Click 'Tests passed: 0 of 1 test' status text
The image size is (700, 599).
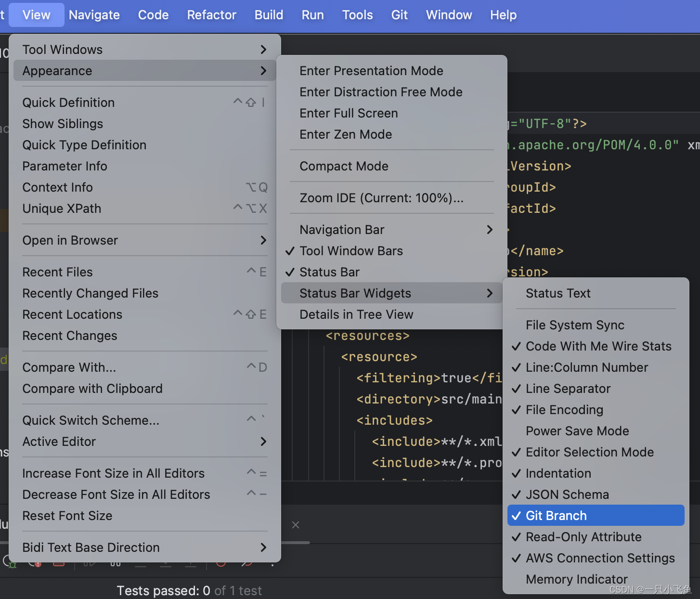(x=189, y=591)
